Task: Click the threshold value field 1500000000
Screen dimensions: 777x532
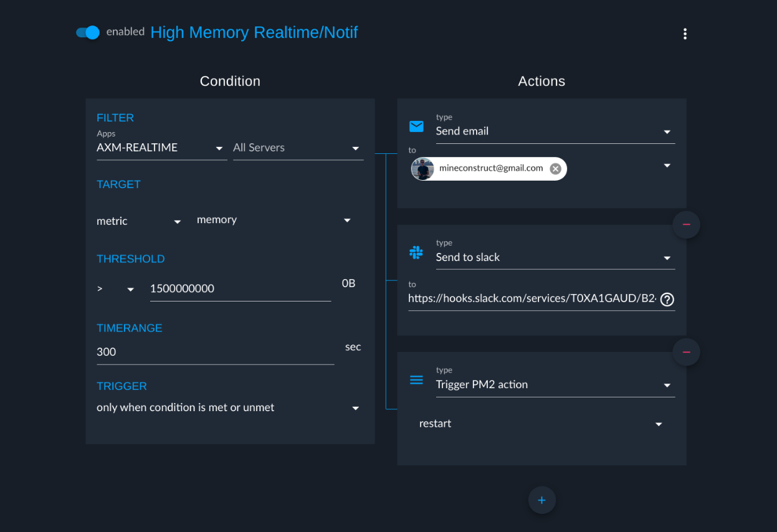Action: 241,289
